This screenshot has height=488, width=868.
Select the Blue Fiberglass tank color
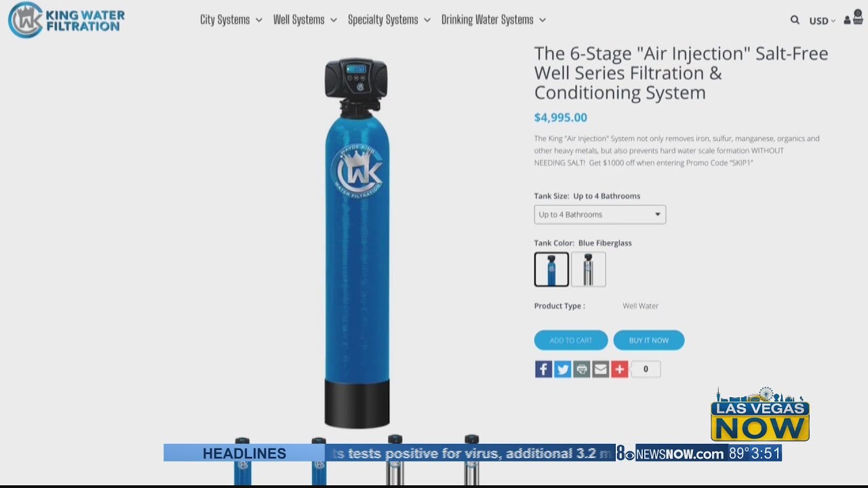(x=551, y=269)
